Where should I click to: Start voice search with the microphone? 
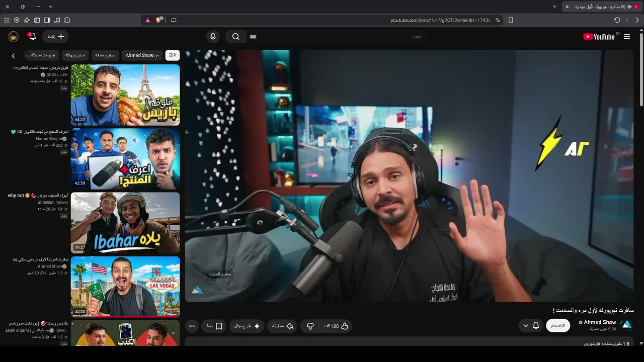213,37
